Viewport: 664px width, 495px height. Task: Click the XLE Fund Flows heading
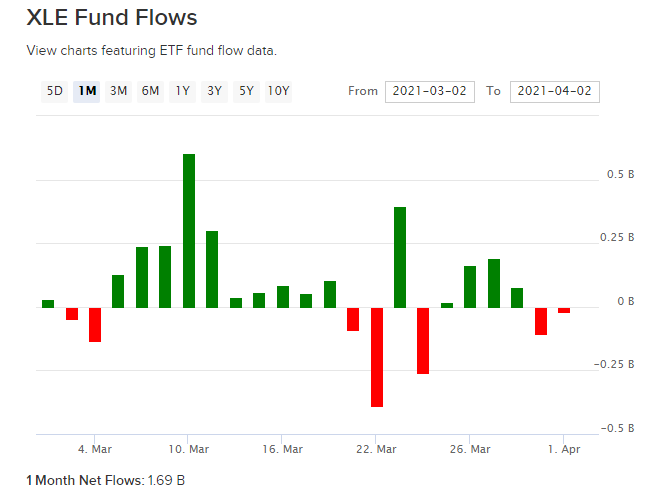click(111, 18)
